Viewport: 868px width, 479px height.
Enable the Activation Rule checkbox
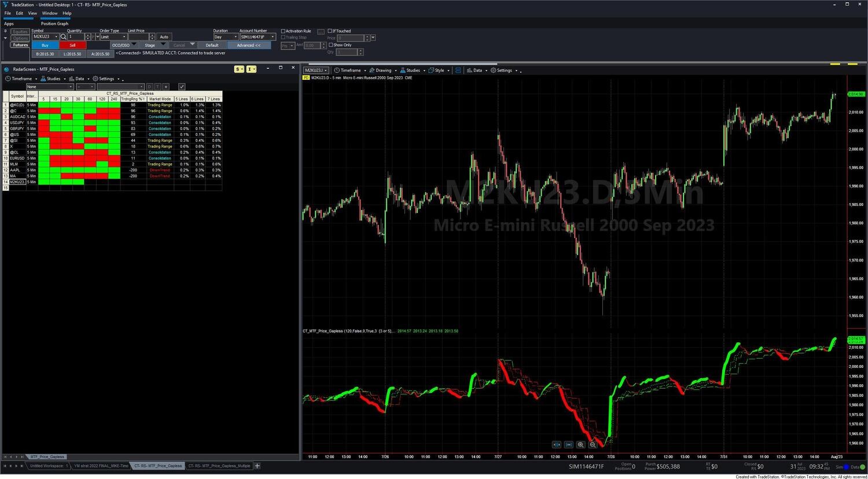[x=284, y=31]
